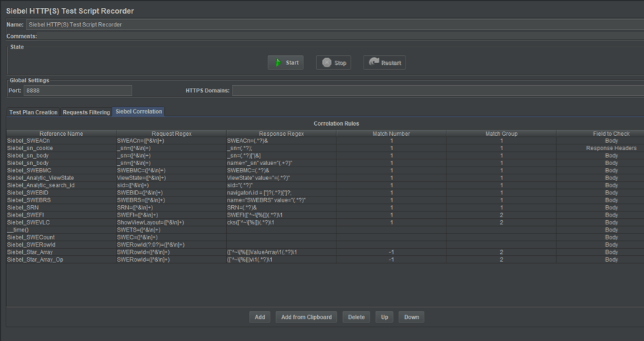Click the Match Number column header
The image size is (644, 341).
[x=391, y=134]
